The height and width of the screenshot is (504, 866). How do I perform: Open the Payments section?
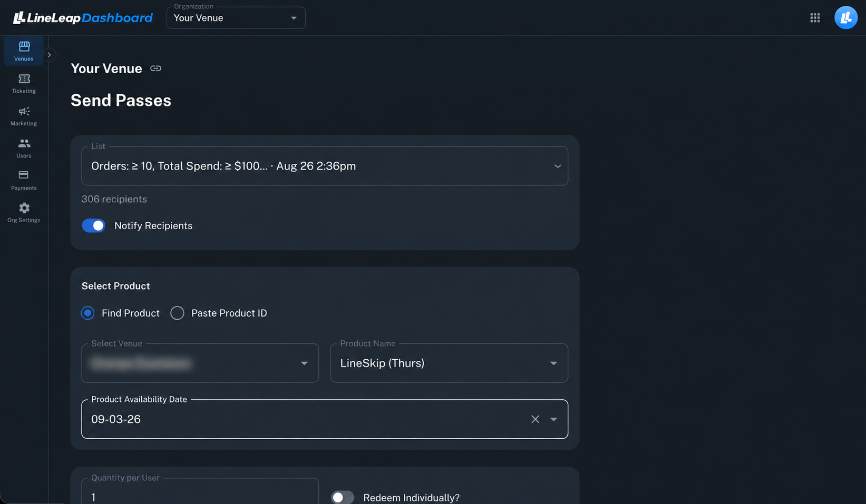(x=24, y=180)
